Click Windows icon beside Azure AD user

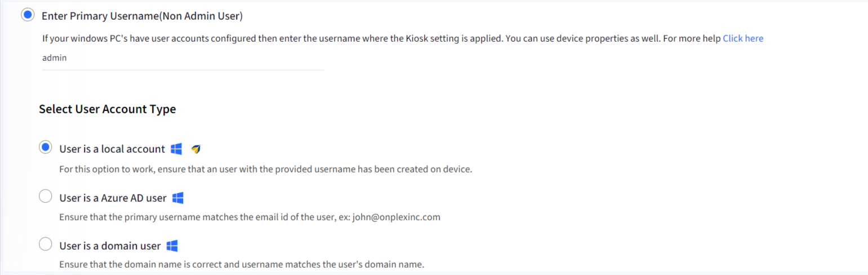tap(178, 198)
